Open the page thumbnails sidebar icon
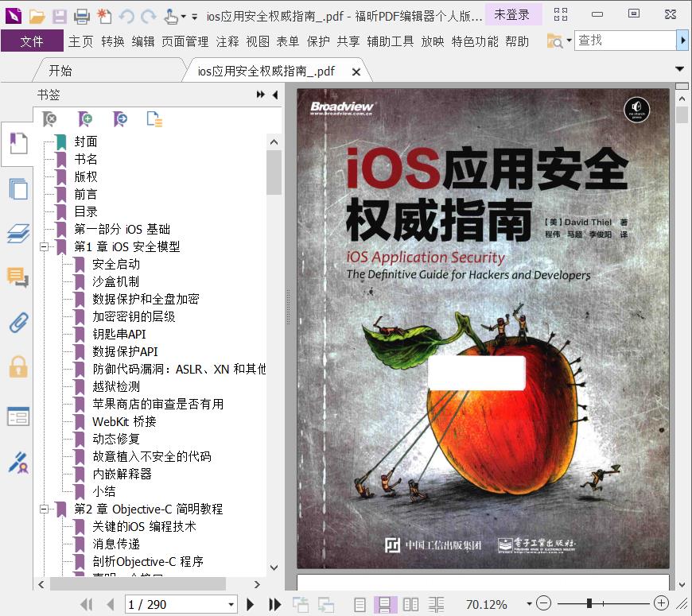Viewport: 692px width, 616px height. 18,188
